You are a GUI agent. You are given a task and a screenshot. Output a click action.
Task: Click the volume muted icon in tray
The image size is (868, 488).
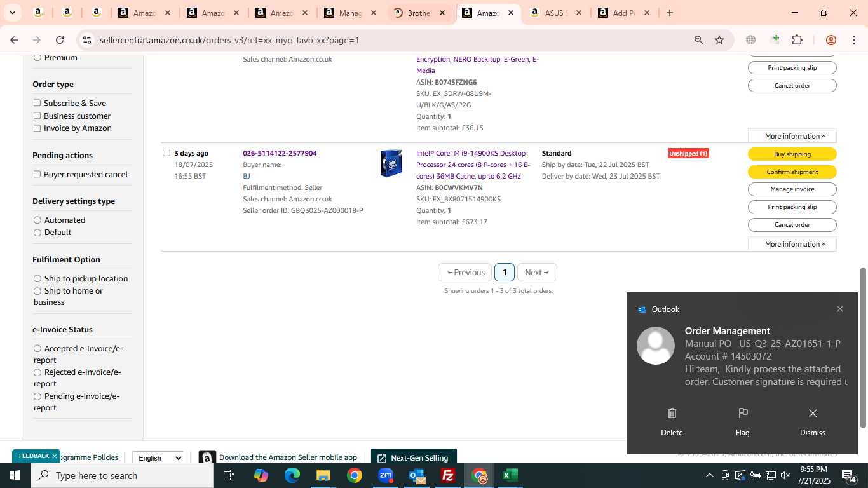[785, 475]
